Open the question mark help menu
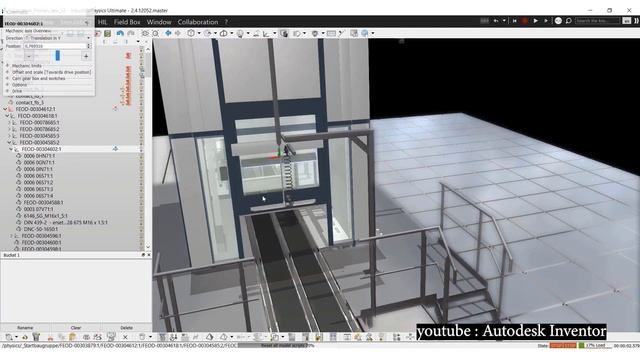 tap(226, 22)
